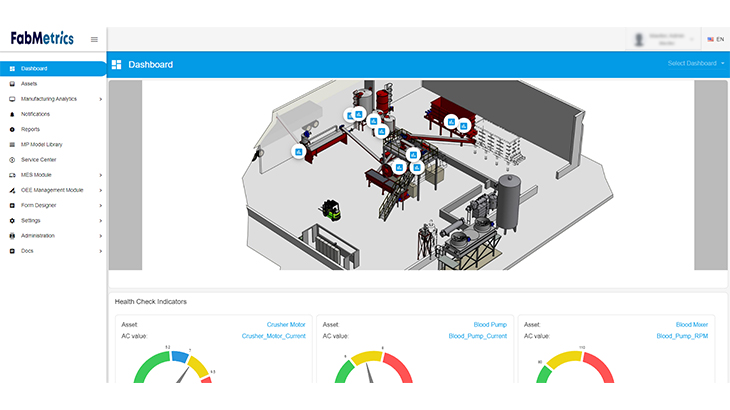
Task: Click the MP Model Library icon
Action: [12, 144]
